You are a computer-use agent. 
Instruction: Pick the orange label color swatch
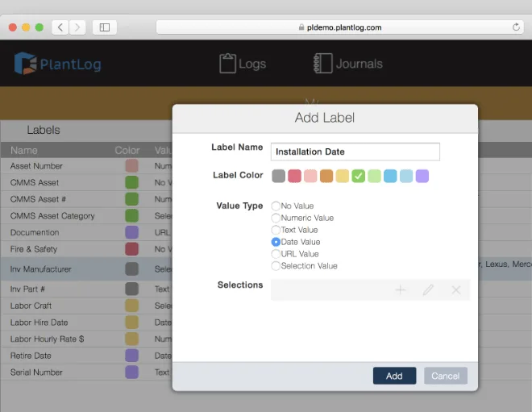pos(326,176)
